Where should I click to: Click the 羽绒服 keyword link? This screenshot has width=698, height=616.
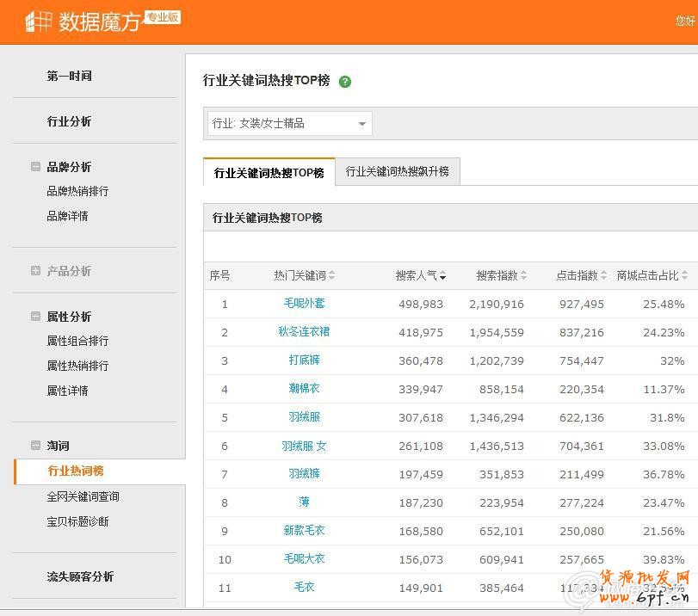point(303,417)
